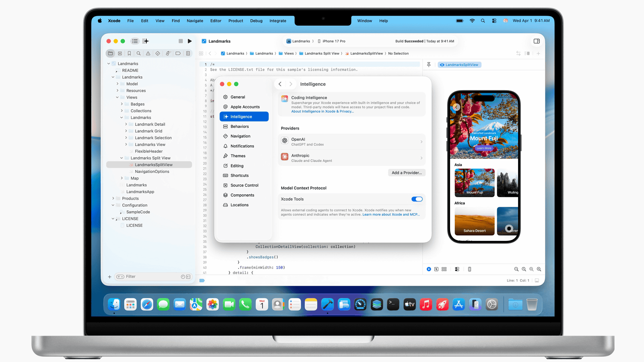Toggle the inspector sidebar panel
This screenshot has width=644, height=362.
click(x=537, y=41)
